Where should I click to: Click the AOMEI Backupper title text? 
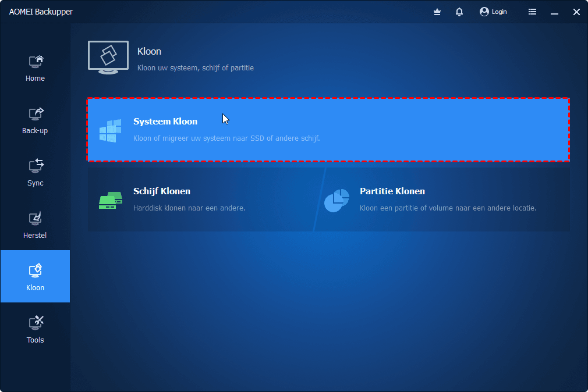pos(41,12)
